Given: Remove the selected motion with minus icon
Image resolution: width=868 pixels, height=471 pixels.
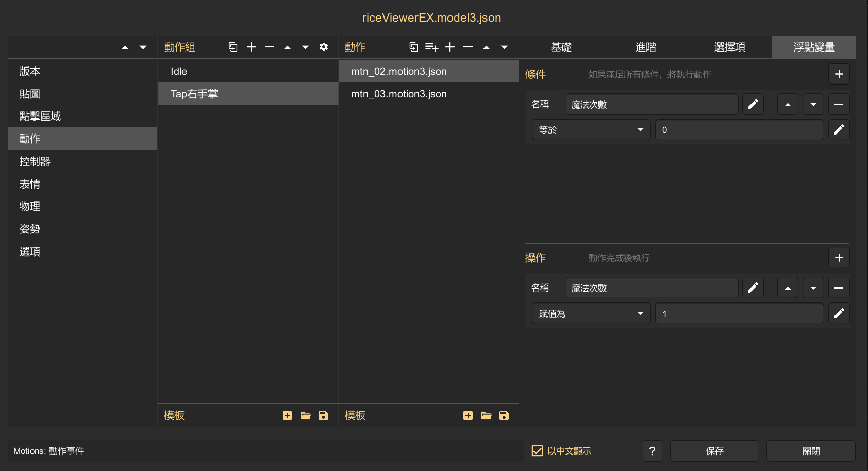Looking at the screenshot, I should (x=468, y=47).
